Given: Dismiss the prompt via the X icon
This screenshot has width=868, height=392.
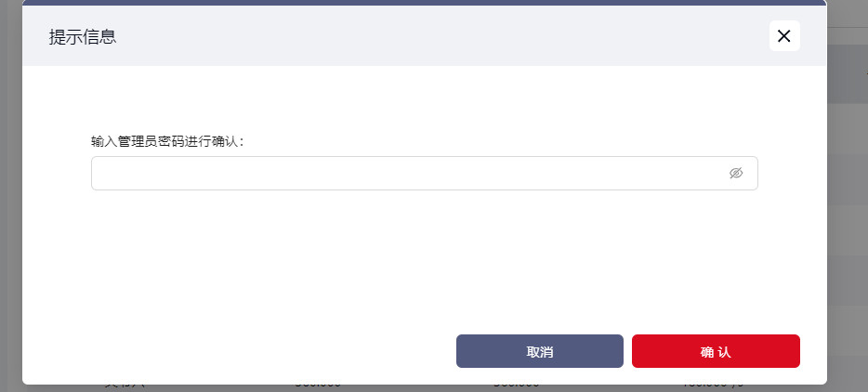Looking at the screenshot, I should (783, 36).
